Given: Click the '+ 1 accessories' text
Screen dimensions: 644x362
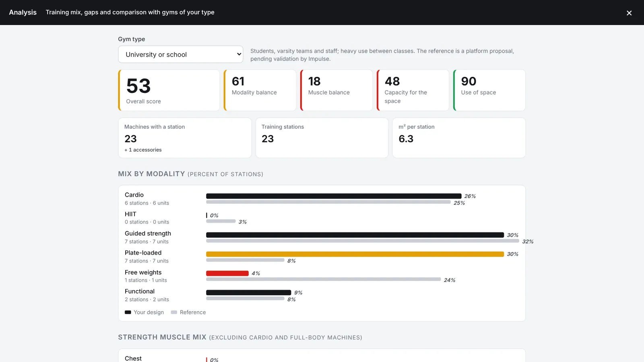Looking at the screenshot, I should pos(143,150).
